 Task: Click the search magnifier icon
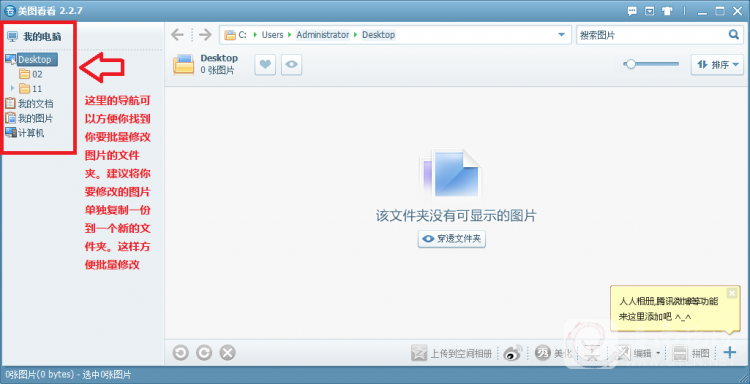pyautogui.click(x=734, y=34)
